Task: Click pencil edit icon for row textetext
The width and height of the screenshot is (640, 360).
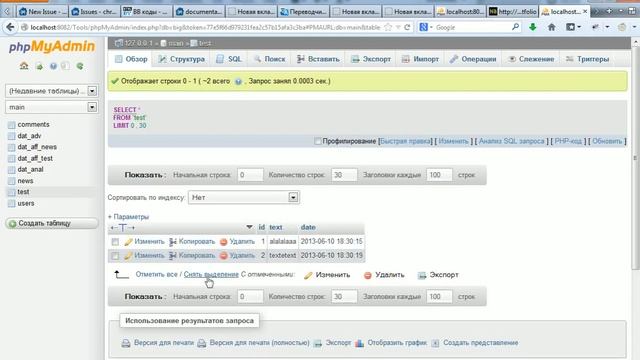Action: [x=128, y=256]
